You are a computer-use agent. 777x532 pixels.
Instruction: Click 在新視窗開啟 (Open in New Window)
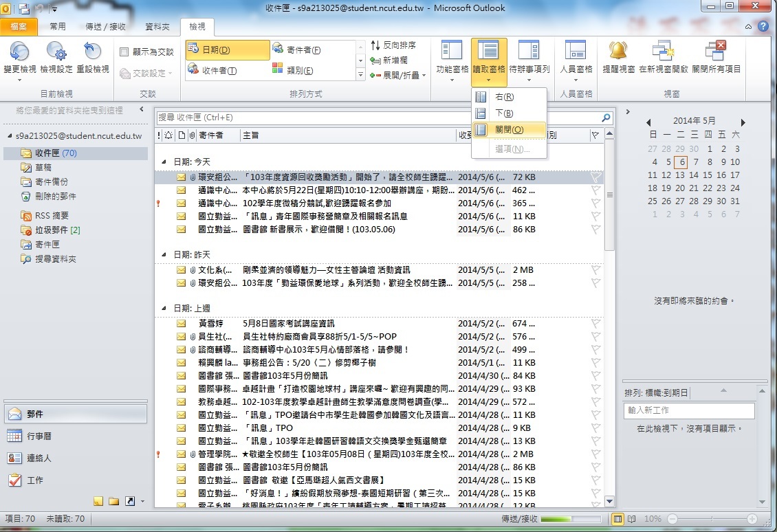pos(664,58)
